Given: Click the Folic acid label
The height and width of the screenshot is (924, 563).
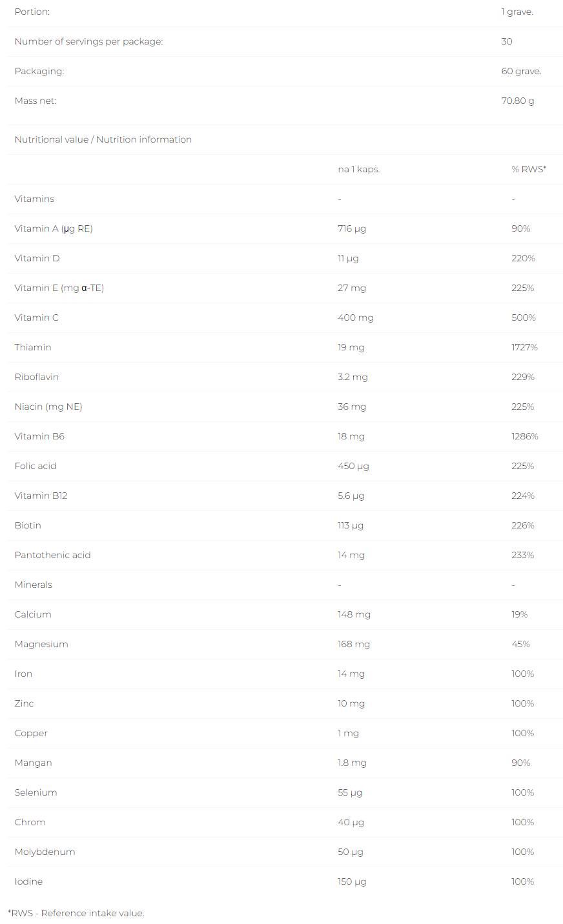Looking at the screenshot, I should coord(36,466).
